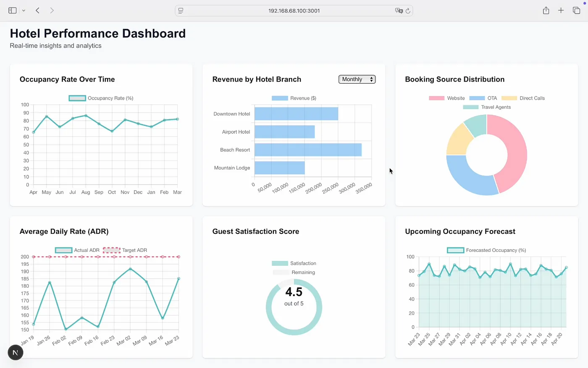Reload the page with refresh icon
This screenshot has width=588, height=368.
[407, 11]
